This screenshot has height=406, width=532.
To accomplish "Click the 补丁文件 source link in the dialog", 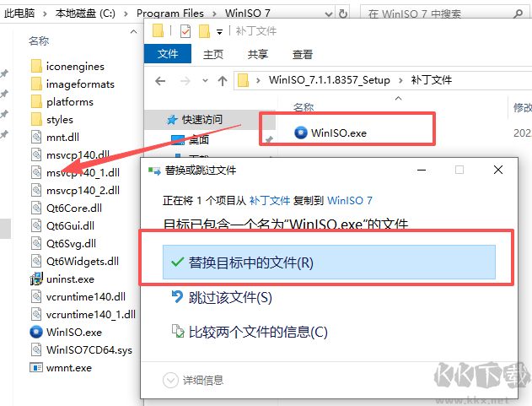I will (270, 200).
